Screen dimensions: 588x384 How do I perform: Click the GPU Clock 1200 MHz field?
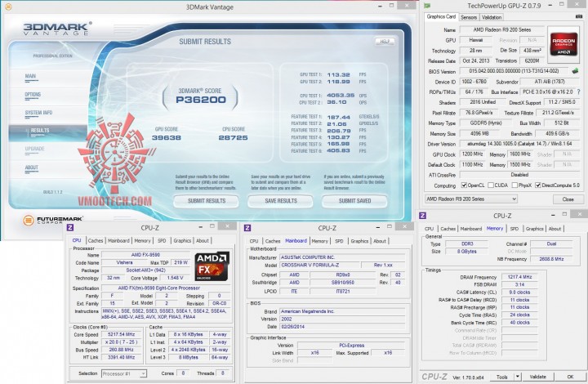point(472,154)
